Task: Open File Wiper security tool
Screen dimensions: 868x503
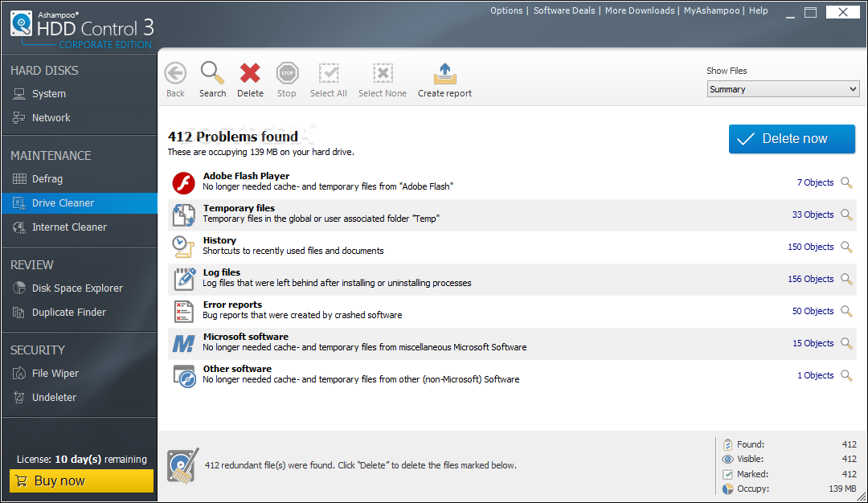Action: (79, 374)
